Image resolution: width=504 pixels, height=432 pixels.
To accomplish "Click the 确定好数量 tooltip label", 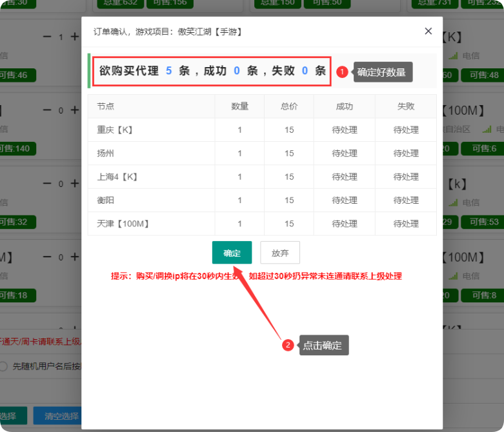I will click(382, 72).
